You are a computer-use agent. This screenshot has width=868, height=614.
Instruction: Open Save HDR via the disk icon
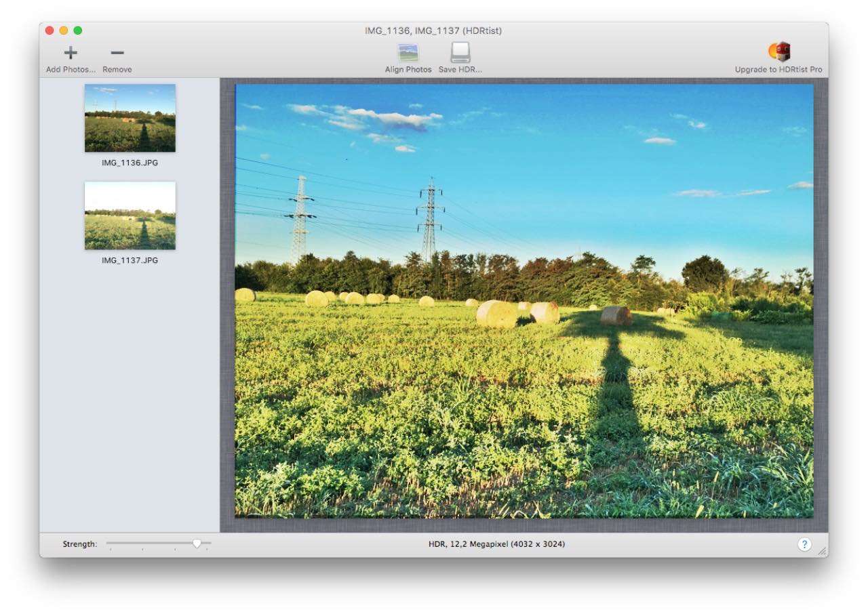point(460,53)
